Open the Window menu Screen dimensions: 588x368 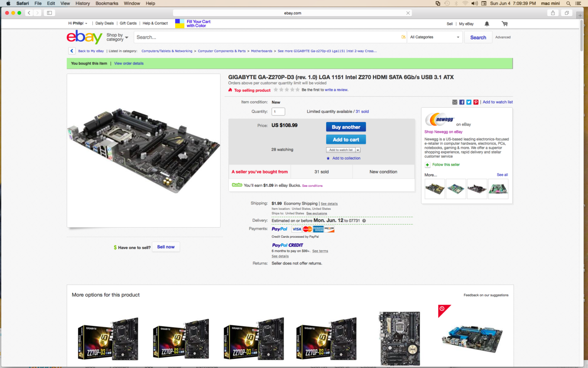pos(132,3)
